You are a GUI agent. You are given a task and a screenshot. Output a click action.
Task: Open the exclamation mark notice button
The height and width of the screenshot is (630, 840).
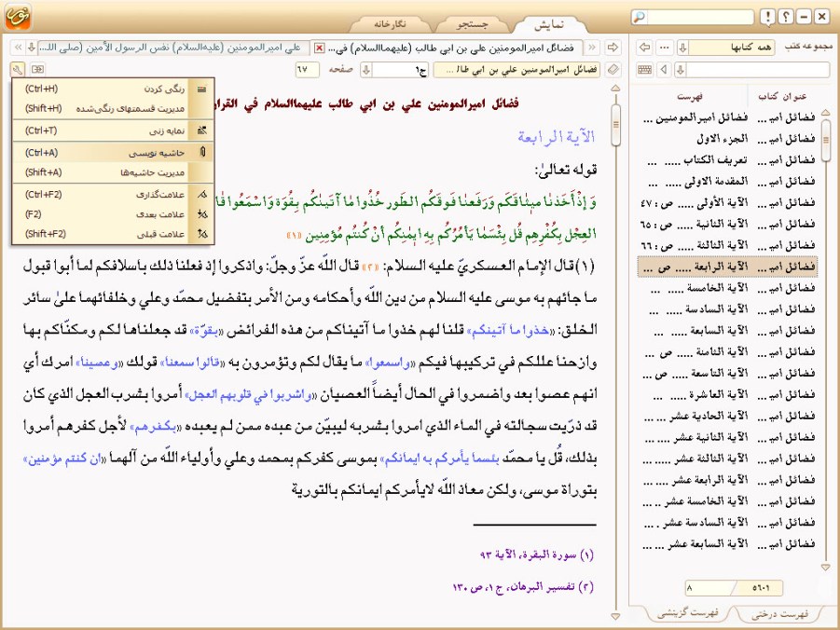tap(767, 17)
